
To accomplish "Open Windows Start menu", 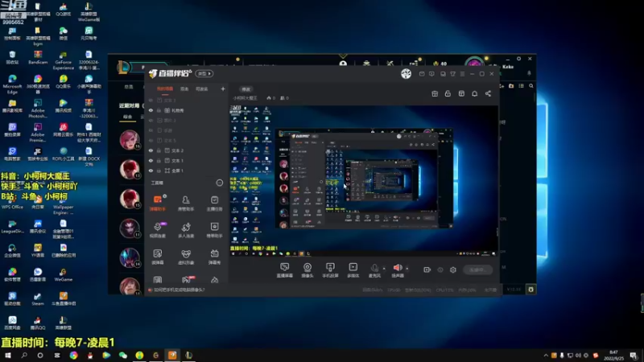I will coord(8,356).
